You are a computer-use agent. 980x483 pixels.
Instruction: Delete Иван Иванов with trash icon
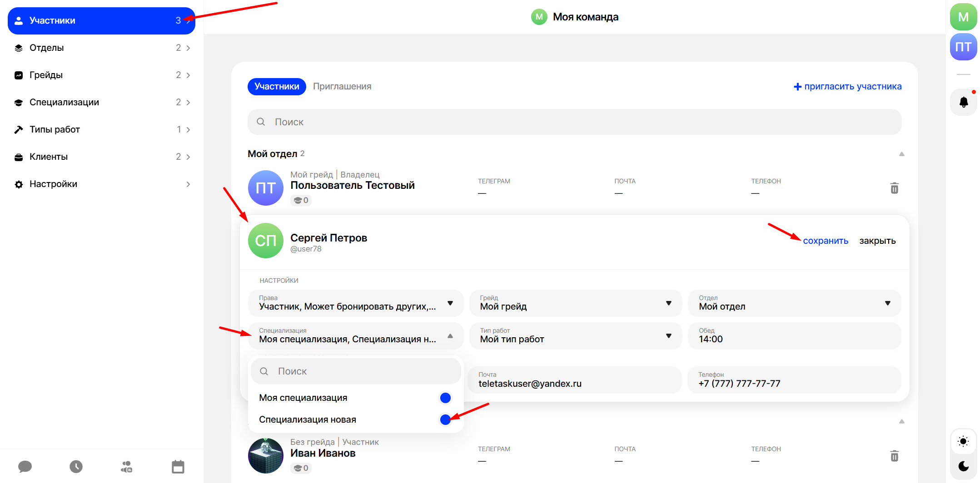click(894, 456)
